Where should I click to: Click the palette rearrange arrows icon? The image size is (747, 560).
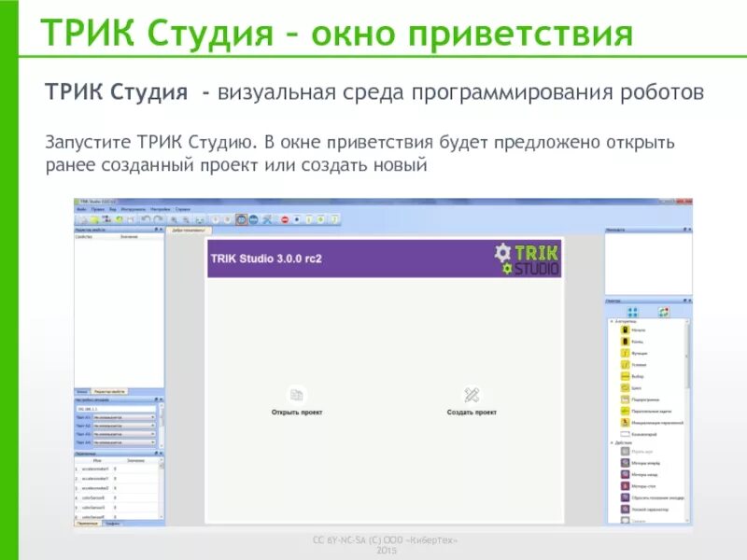click(664, 313)
